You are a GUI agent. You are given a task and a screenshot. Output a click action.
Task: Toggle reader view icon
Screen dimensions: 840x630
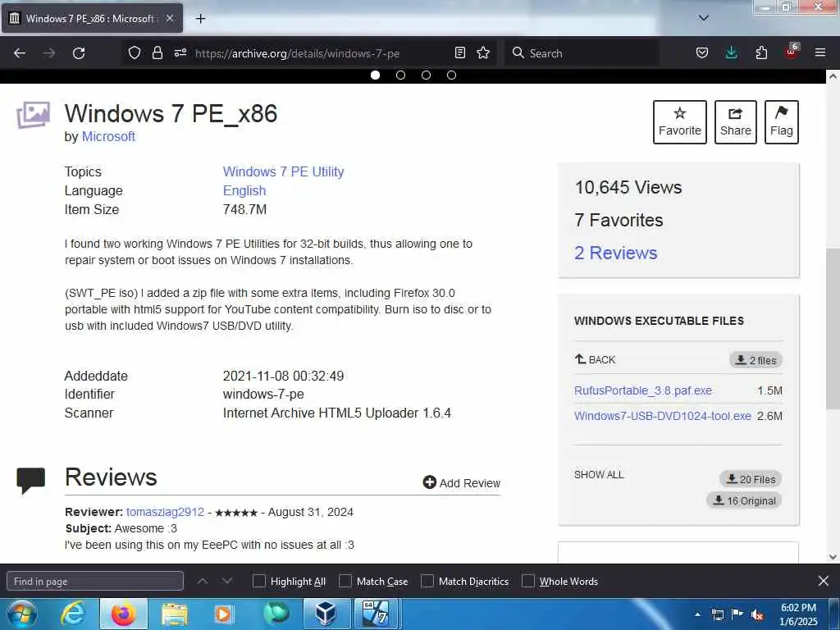tap(459, 52)
